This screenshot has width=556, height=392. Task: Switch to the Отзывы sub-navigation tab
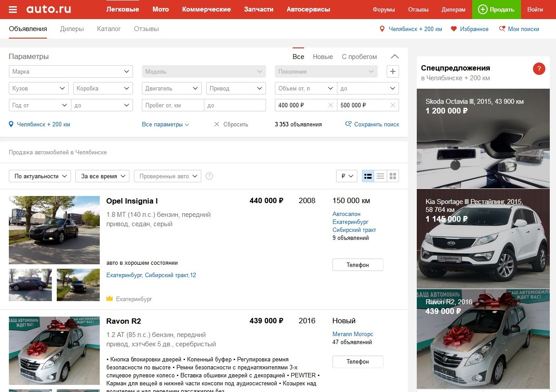[146, 29]
